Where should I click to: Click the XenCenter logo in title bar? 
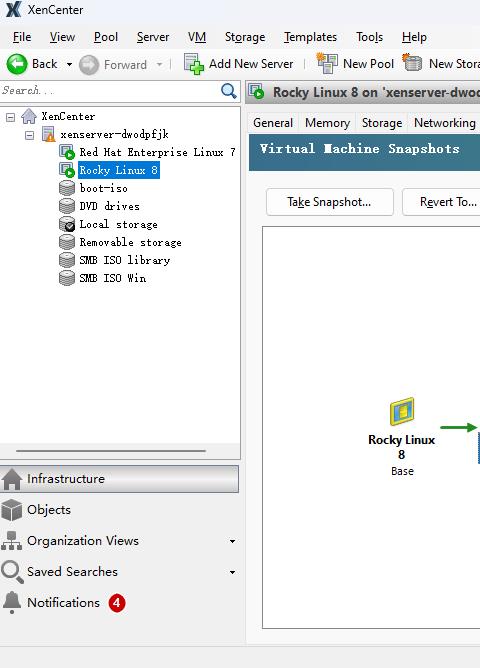[13, 9]
